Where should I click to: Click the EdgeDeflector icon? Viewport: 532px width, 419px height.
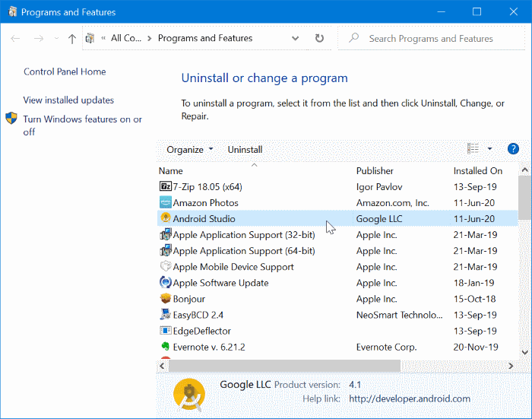click(165, 330)
